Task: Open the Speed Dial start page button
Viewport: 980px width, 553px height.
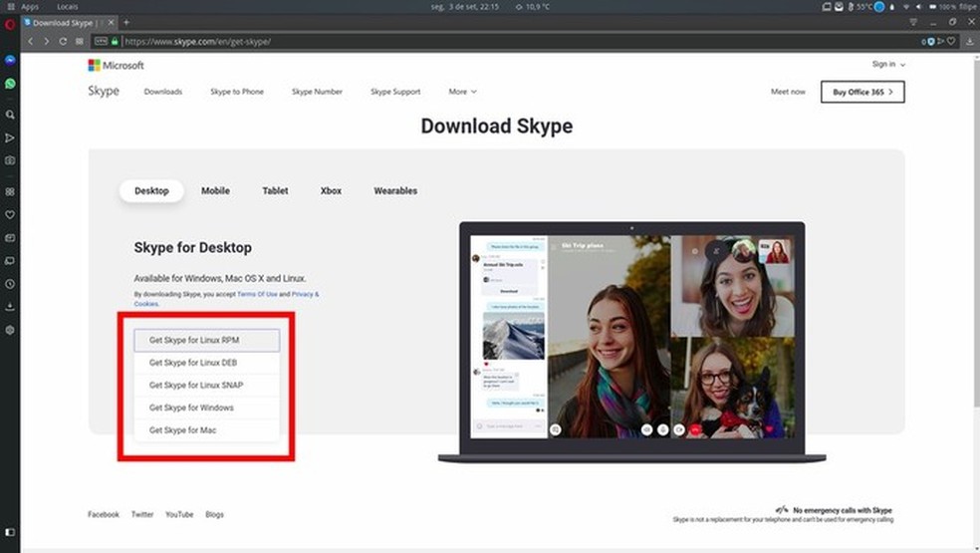Action: (80, 41)
